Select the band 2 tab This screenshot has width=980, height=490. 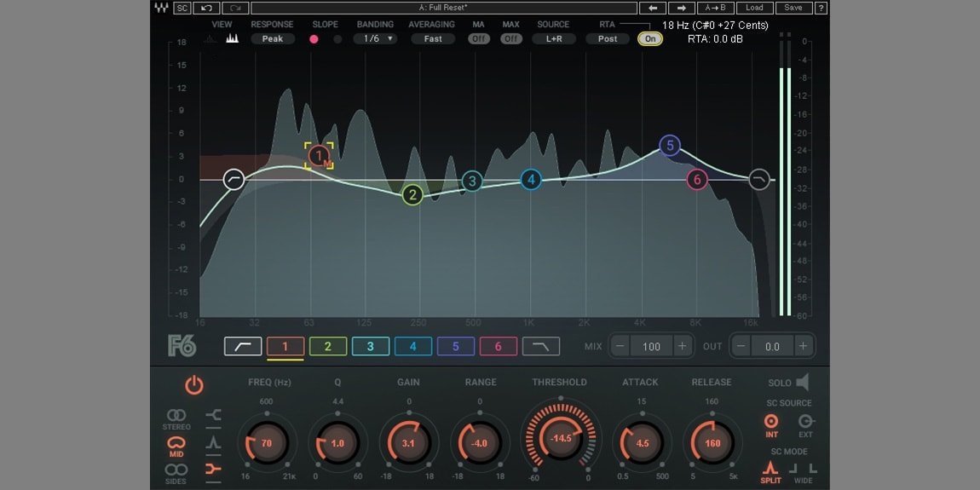pyautogui.click(x=328, y=346)
